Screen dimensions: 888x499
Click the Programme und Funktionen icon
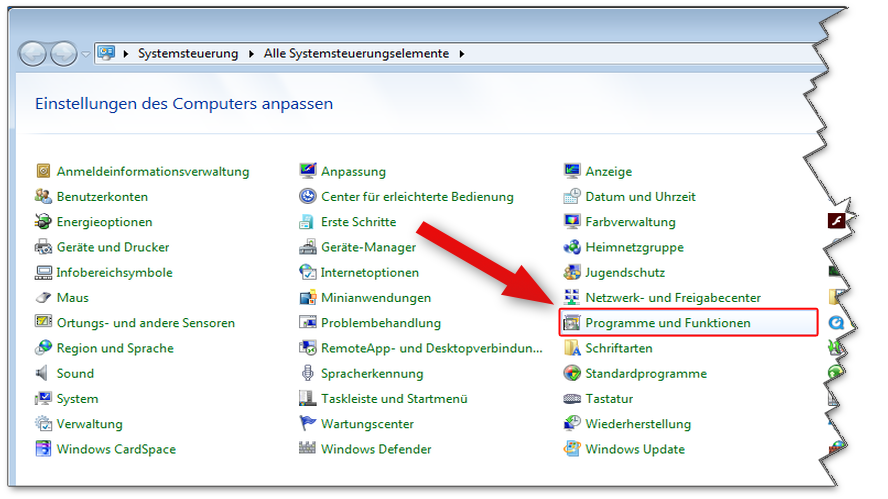pyautogui.click(x=572, y=323)
